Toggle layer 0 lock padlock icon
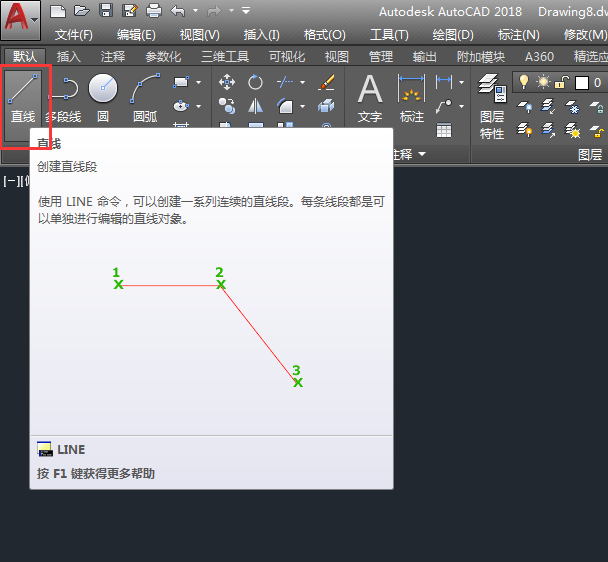 pyautogui.click(x=561, y=82)
